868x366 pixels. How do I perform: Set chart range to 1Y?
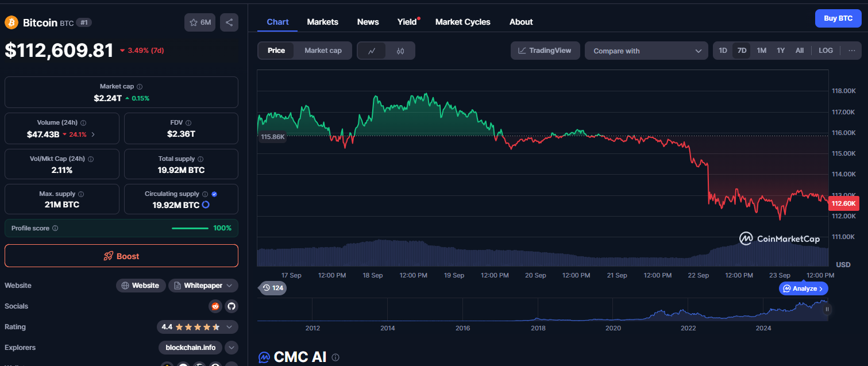(x=781, y=51)
